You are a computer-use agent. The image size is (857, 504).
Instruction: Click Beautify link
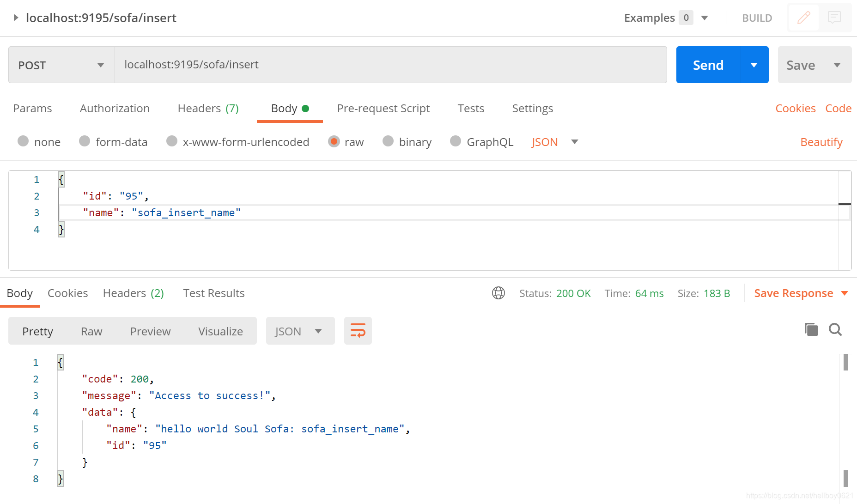click(821, 142)
